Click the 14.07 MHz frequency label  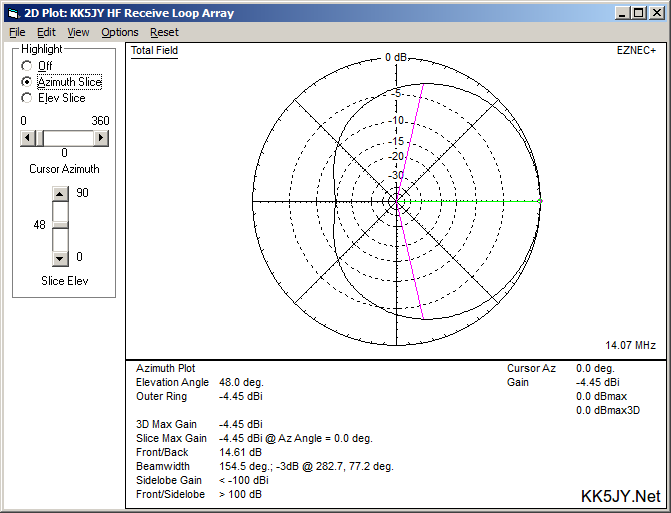pos(630,345)
